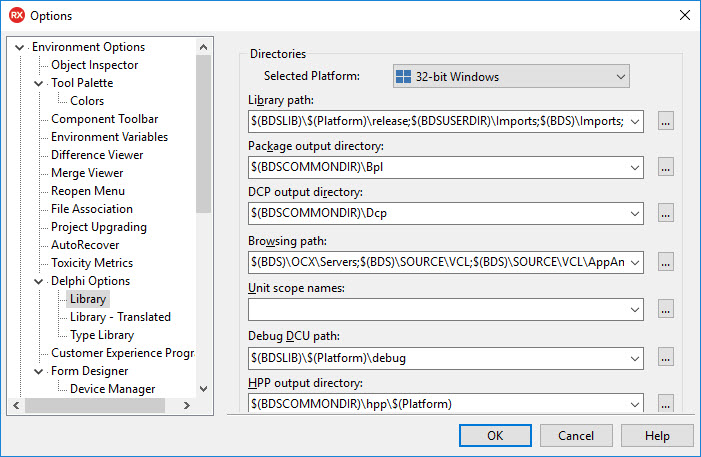Expand the Library path dropdown arrow

[x=634, y=122]
